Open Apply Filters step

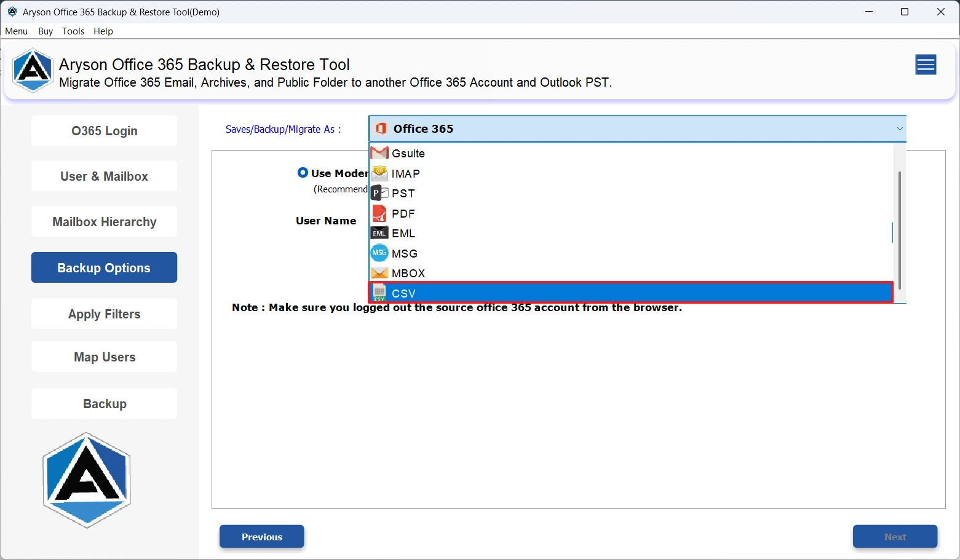point(104,314)
